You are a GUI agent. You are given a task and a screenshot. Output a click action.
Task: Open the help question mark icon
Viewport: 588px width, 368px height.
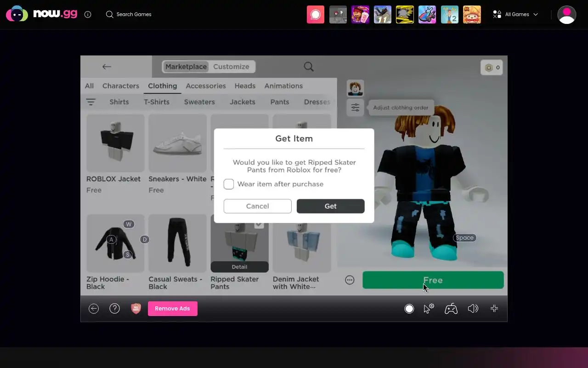114,309
